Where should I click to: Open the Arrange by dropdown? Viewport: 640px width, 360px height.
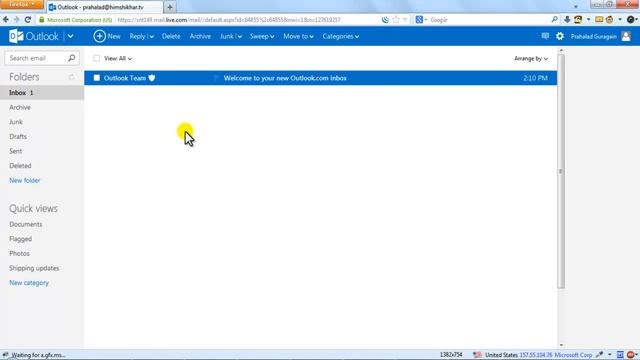coord(531,59)
